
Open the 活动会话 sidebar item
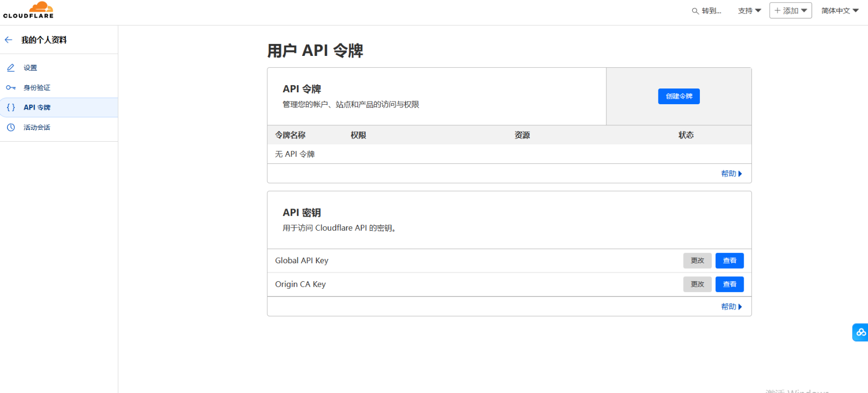(x=59, y=127)
